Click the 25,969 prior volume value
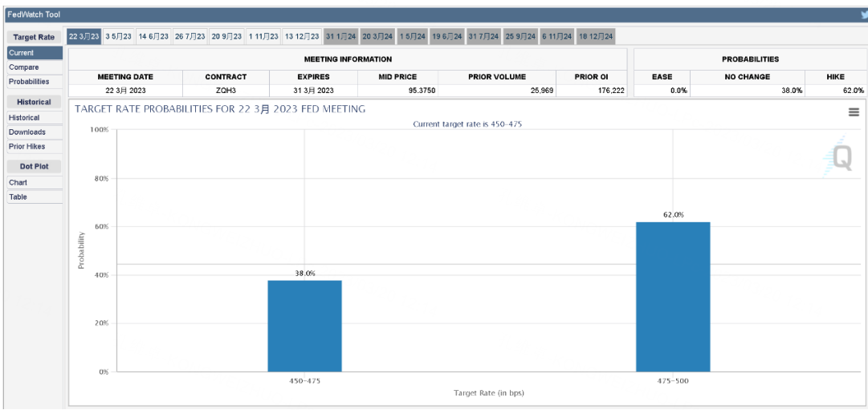Image resolution: width=868 pixels, height=410 pixels. [540, 90]
